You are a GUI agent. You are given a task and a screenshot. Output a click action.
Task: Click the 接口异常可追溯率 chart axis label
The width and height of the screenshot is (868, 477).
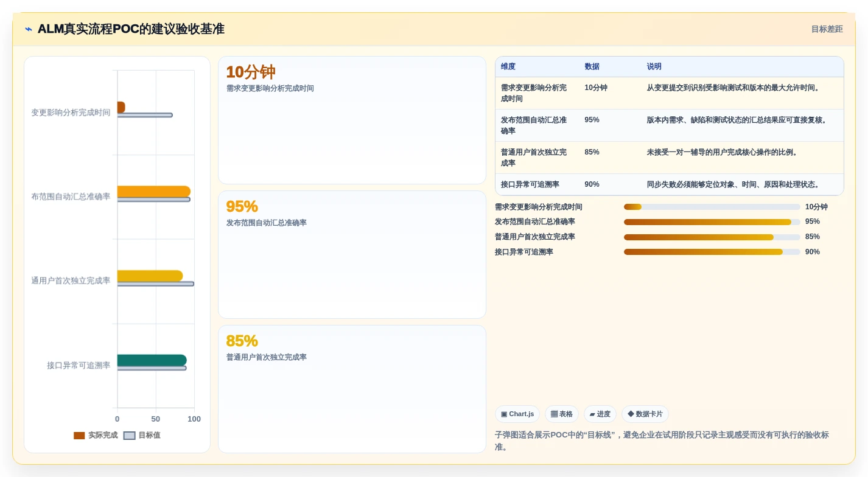point(79,366)
